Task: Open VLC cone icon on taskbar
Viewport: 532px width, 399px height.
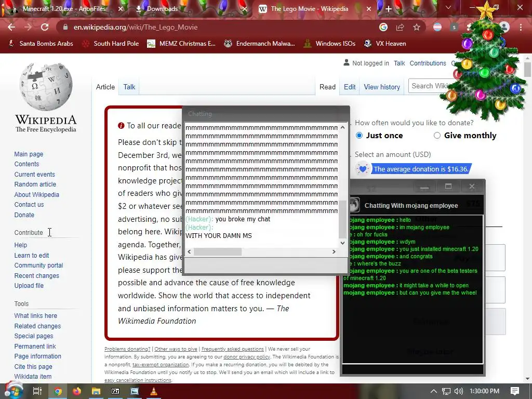Action: click(154, 391)
